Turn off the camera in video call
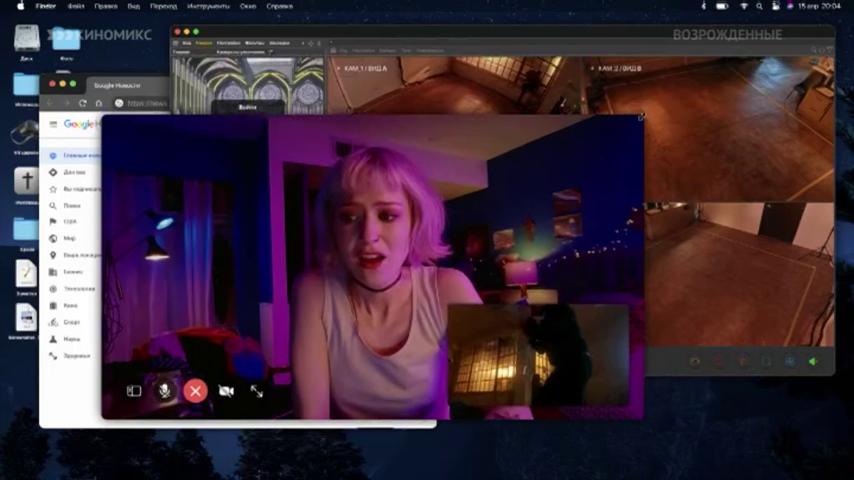 coord(226,391)
